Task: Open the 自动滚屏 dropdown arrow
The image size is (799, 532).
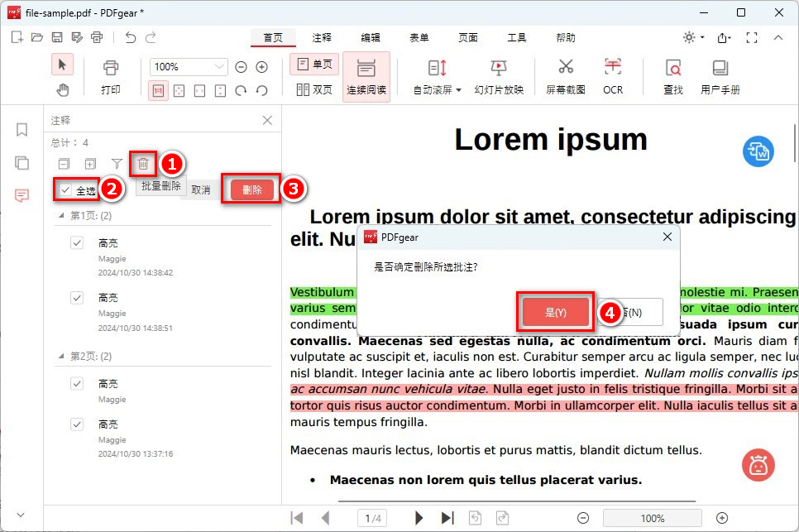Action: (x=459, y=90)
